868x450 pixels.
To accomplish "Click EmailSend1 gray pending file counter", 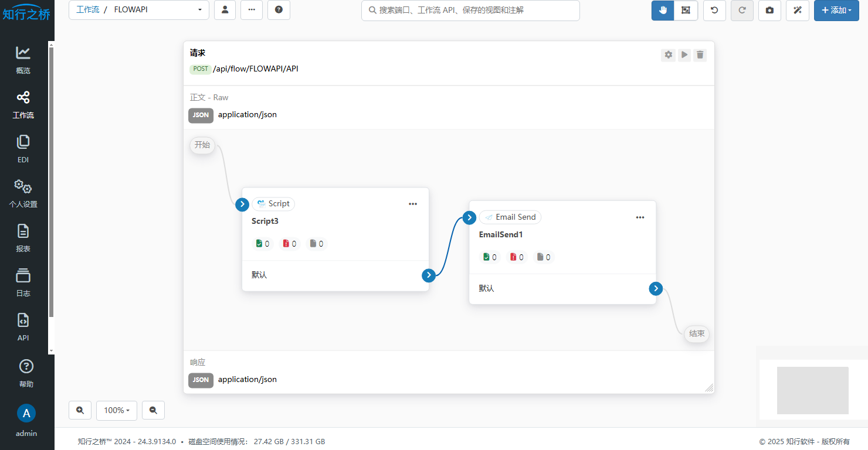I will 544,257.
